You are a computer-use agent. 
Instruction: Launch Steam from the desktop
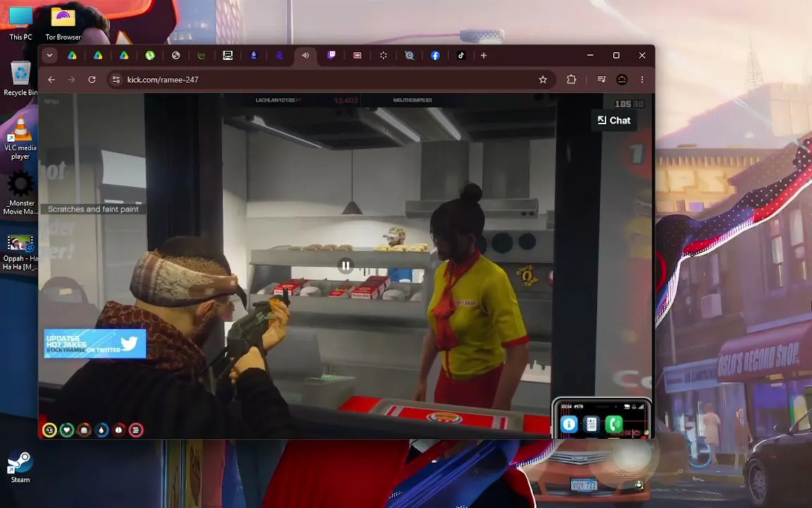(20, 466)
